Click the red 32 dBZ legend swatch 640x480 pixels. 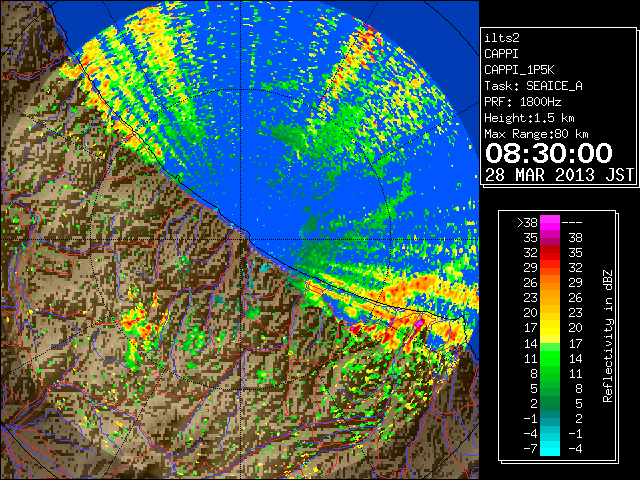(x=550, y=253)
